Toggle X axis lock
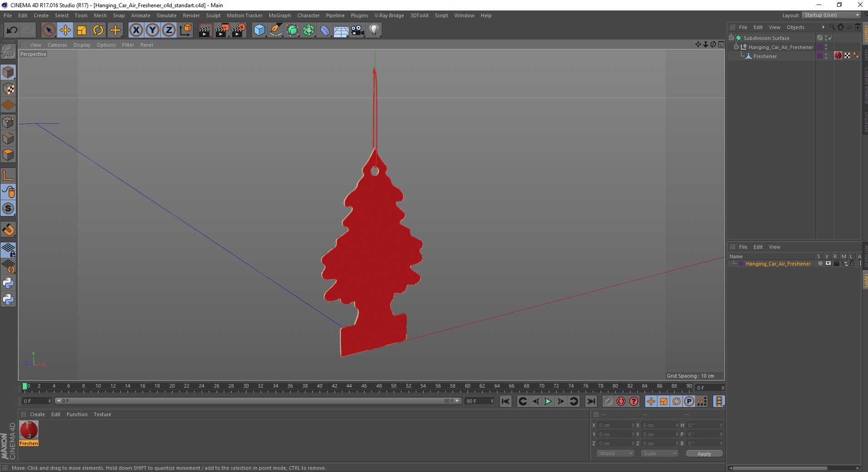The height and width of the screenshot is (472, 868). [x=136, y=30]
